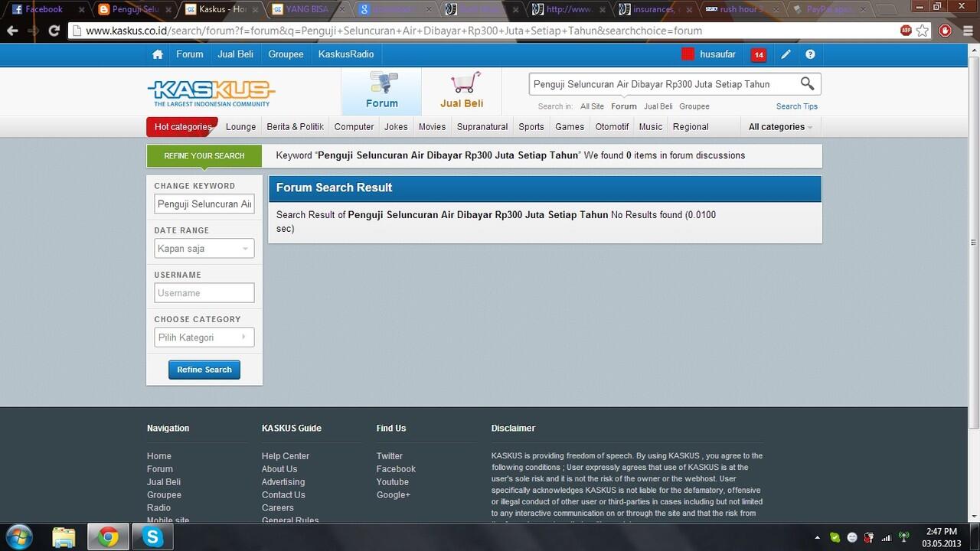Viewport: 980px width, 551px height.
Task: Select Hot categories tab
Action: [182, 127]
